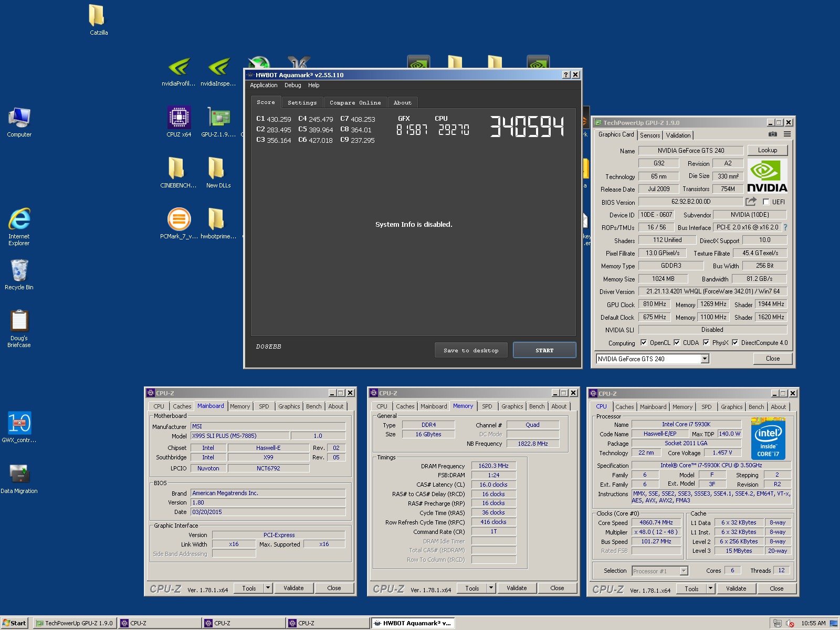Click GPU-Z screenshot camera icon
Screen dimensions: 840x630
(x=772, y=134)
